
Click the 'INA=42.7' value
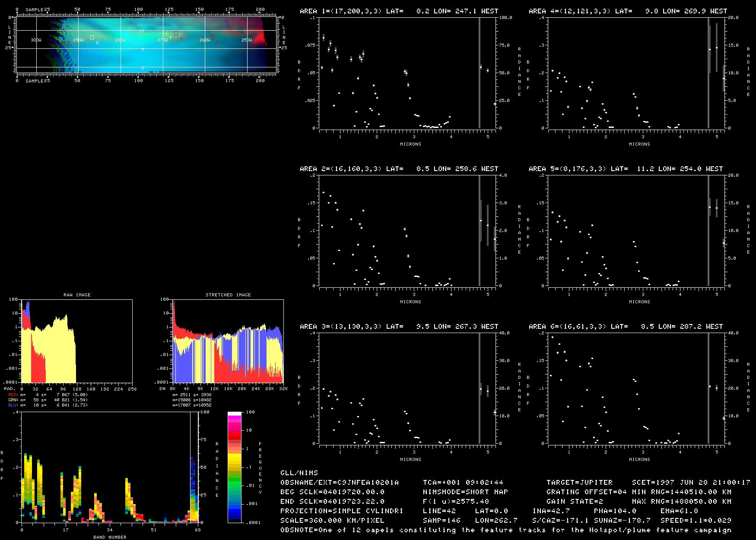coord(551,511)
